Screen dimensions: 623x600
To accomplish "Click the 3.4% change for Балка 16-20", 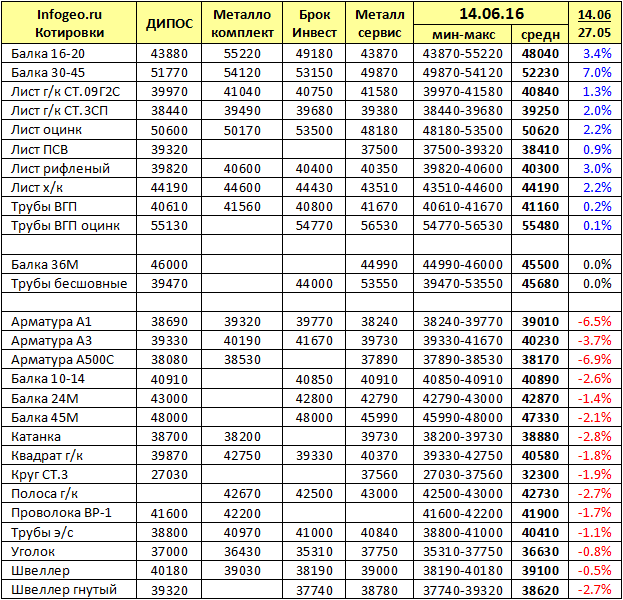I will 597,54.
